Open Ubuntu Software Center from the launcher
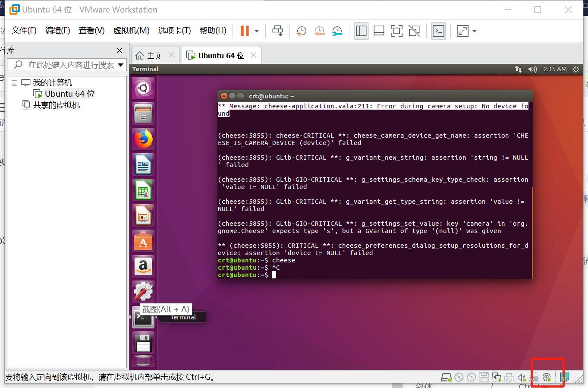The width and height of the screenshot is (588, 388). pyautogui.click(x=143, y=240)
